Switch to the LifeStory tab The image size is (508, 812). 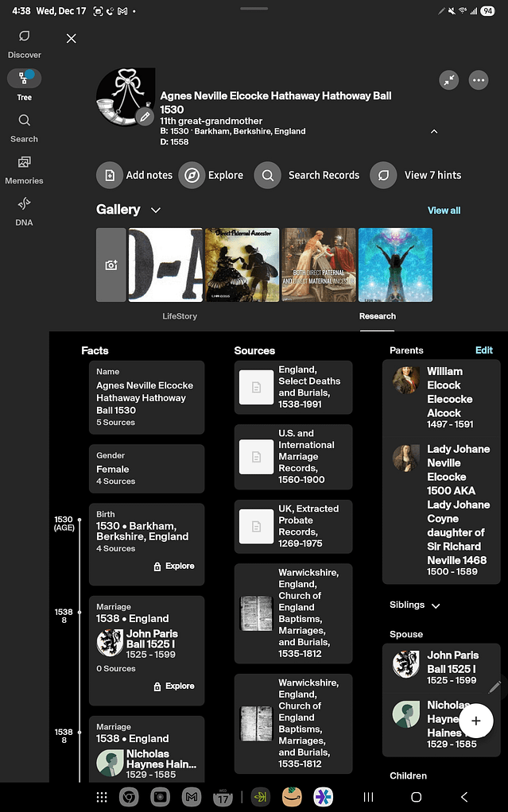180,316
